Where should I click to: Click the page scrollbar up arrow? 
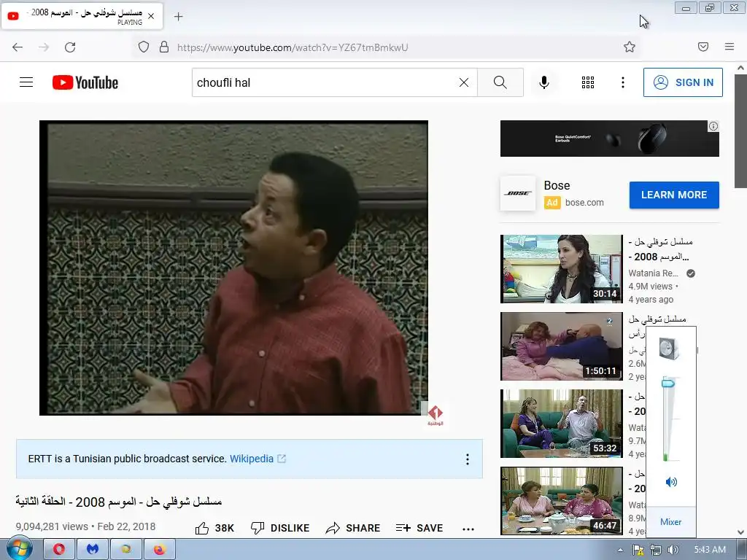pos(740,68)
